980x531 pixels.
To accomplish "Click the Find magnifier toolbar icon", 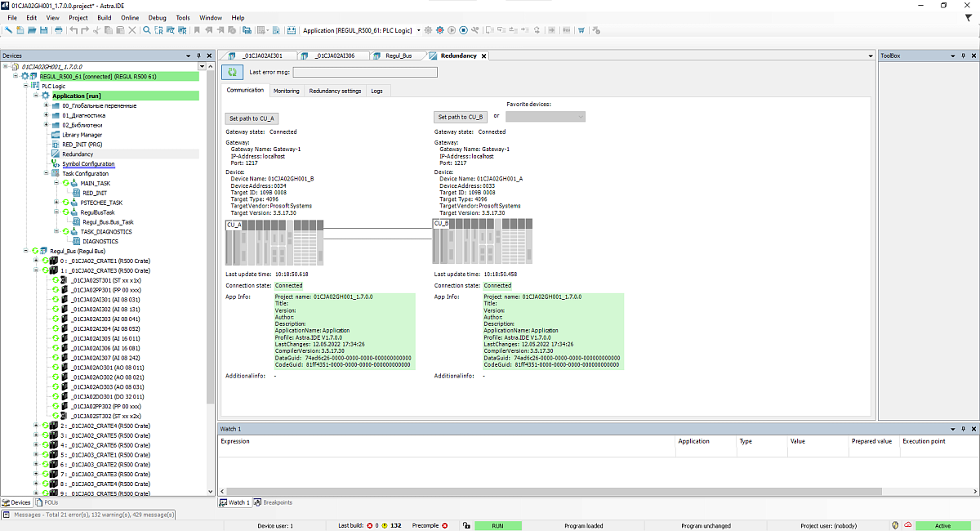I will (x=147, y=30).
